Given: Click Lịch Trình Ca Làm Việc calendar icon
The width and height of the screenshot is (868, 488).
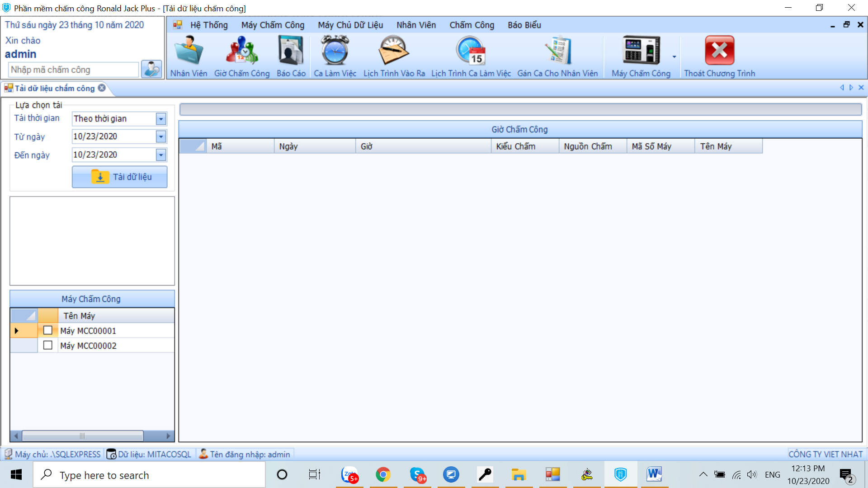Looking at the screenshot, I should click(x=471, y=51).
